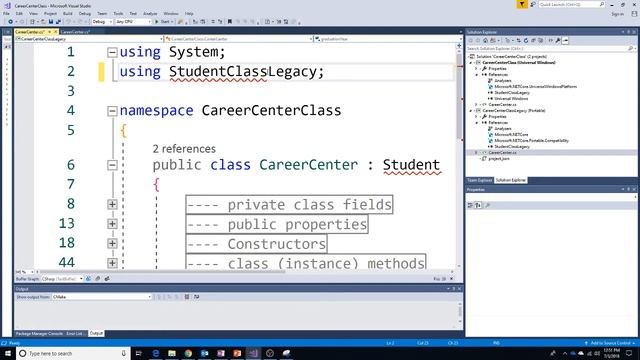The image size is (640, 360).
Task: Open the Window menu
Action: (x=171, y=13)
